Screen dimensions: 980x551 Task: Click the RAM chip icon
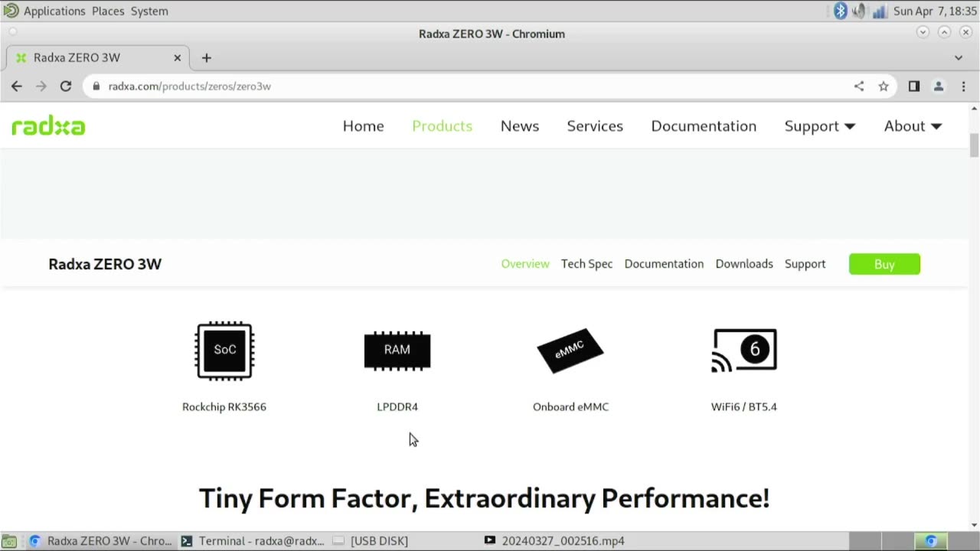click(397, 350)
